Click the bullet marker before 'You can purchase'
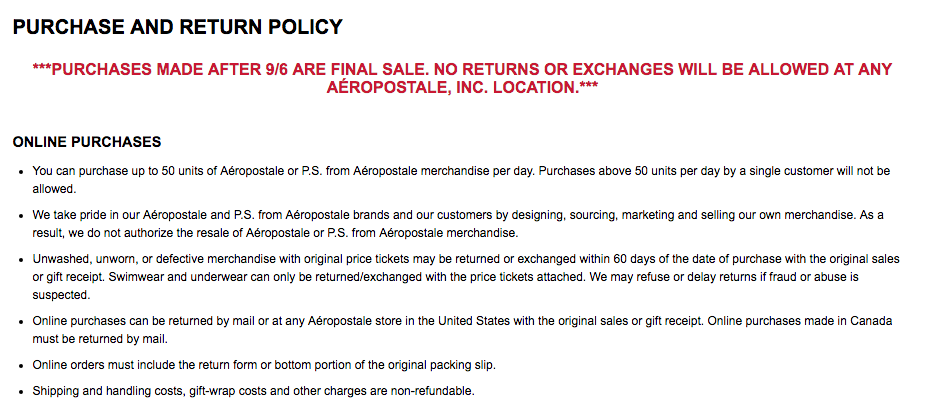The height and width of the screenshot is (412, 927). [21, 172]
